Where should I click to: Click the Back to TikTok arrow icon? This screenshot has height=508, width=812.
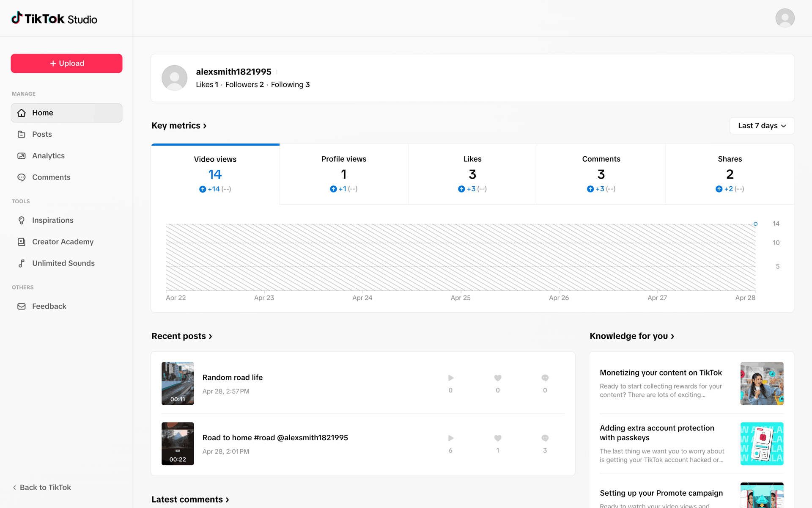click(14, 488)
